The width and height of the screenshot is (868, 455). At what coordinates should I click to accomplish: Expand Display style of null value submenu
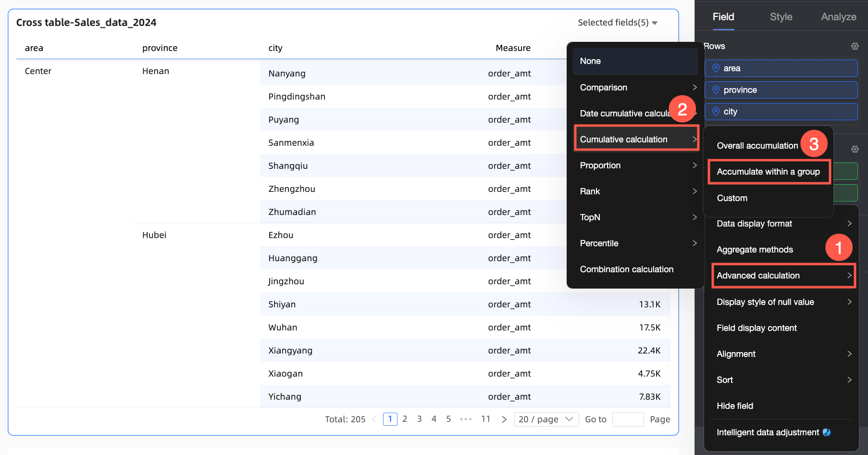849,302
